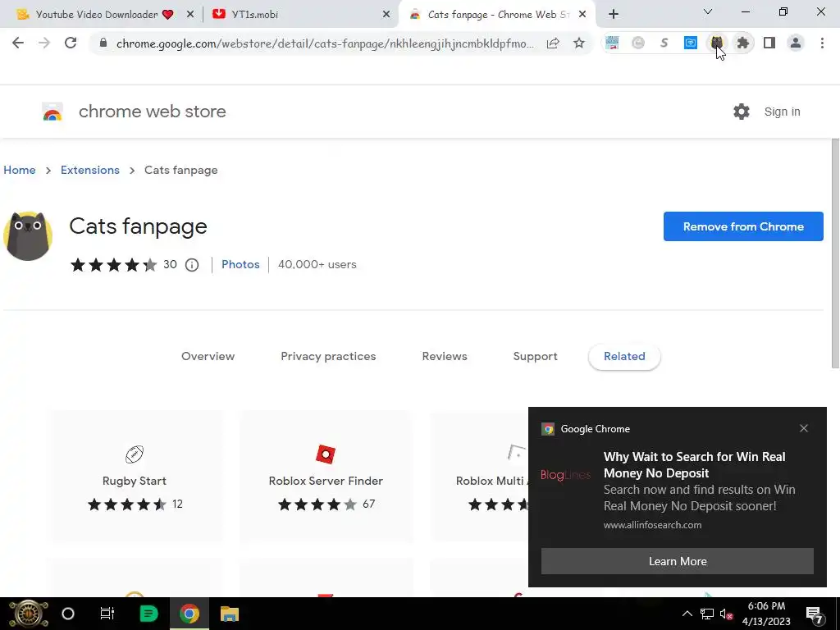
Task: Open the Photos category link
Action: coord(240,265)
